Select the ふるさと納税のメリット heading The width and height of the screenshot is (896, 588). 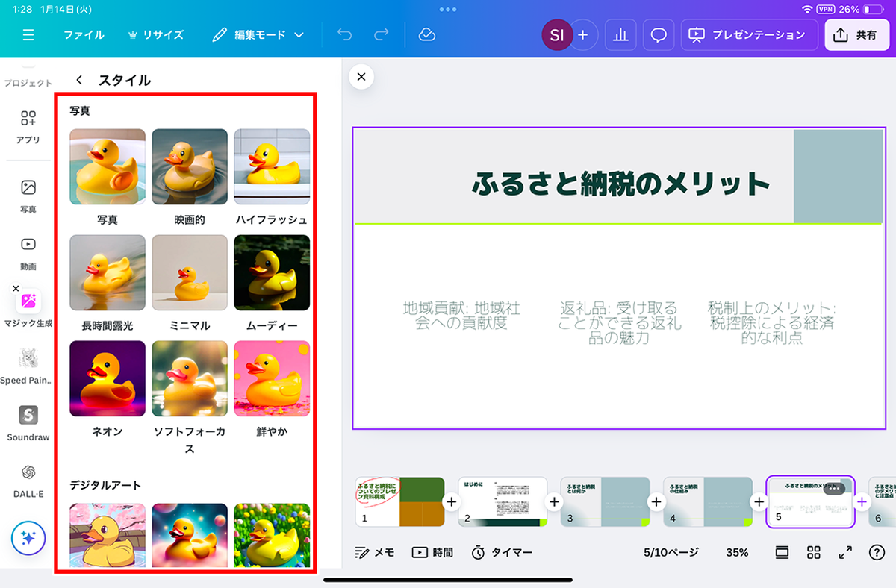pos(620,183)
